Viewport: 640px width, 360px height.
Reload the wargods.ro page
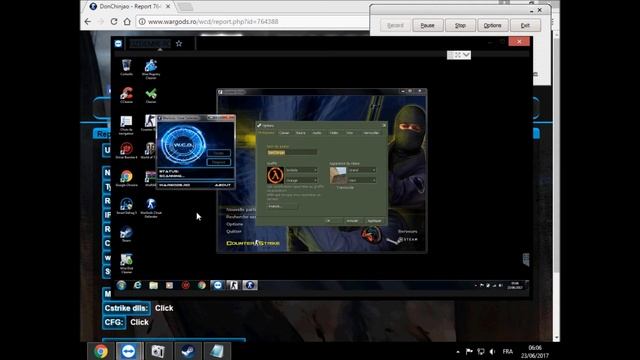coord(114,21)
